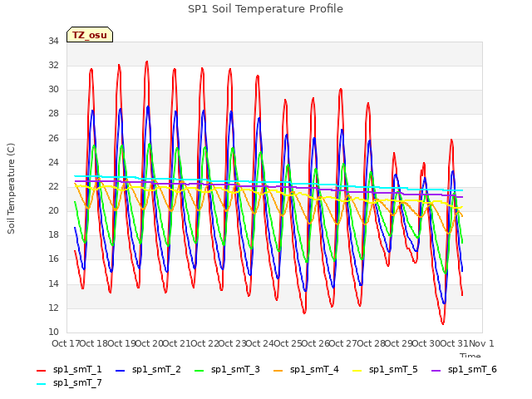Click the Soil Temperature (C) axis label

(x=11, y=189)
